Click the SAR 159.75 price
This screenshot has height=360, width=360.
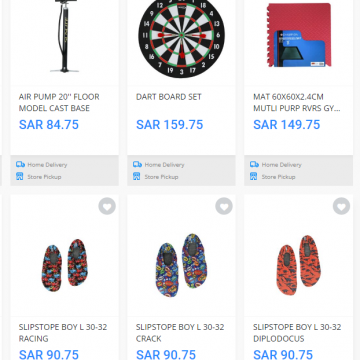[x=170, y=125]
